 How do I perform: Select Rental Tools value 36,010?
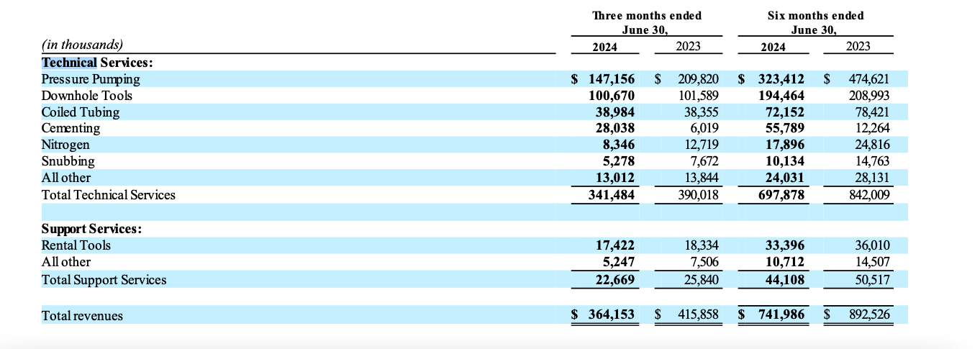(872, 245)
